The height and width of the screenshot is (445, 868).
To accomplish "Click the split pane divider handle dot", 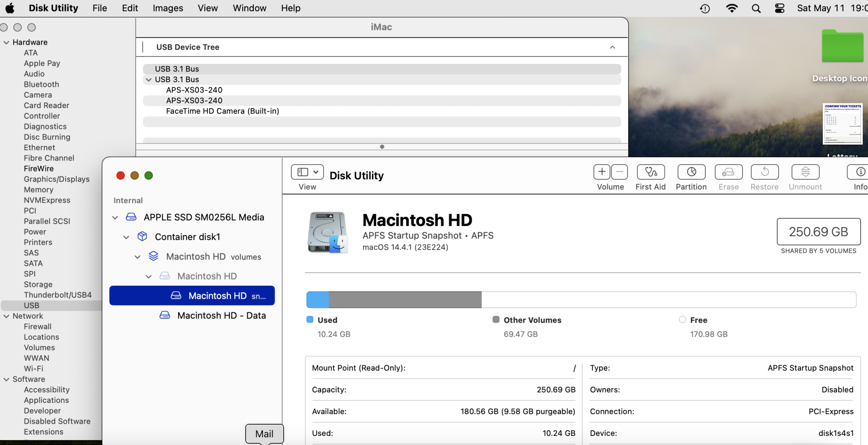I will coord(382,147).
